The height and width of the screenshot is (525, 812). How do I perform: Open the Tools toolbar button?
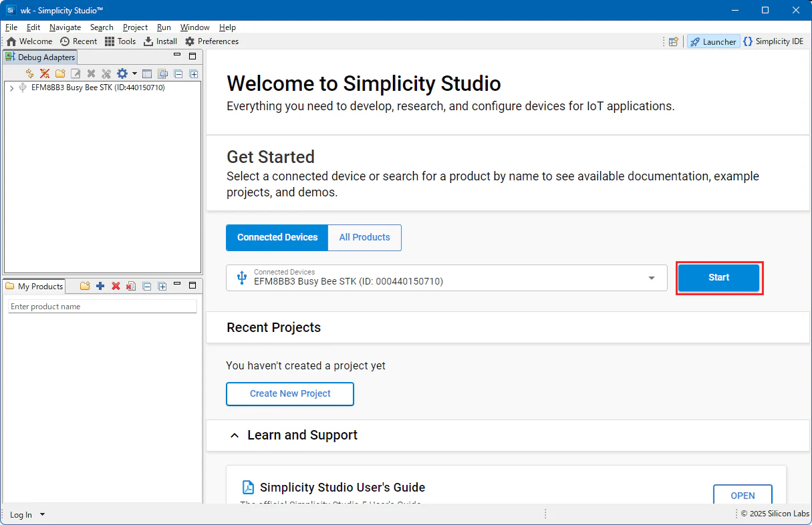click(x=120, y=41)
